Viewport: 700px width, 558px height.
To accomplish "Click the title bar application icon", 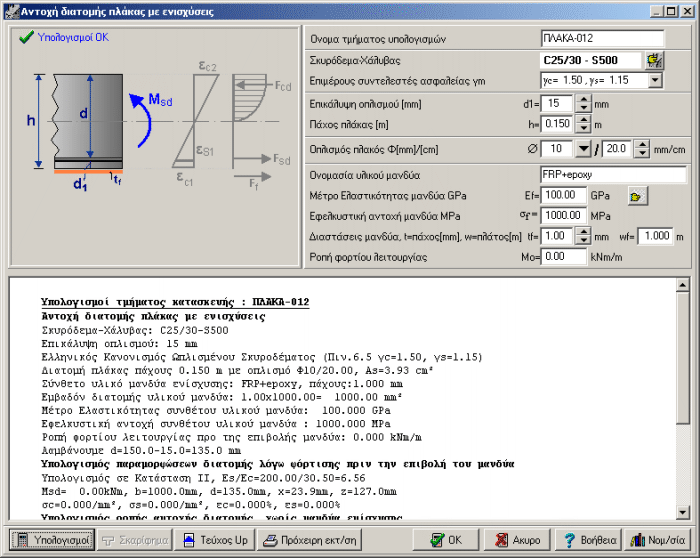I will [12, 11].
